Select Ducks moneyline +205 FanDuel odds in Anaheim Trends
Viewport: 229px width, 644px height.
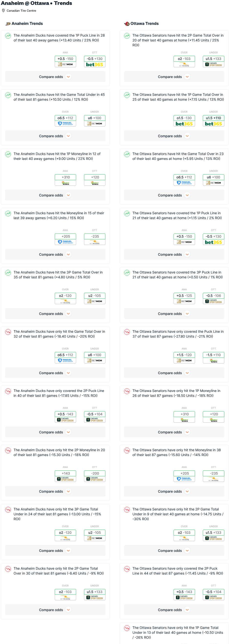[x=65, y=236]
